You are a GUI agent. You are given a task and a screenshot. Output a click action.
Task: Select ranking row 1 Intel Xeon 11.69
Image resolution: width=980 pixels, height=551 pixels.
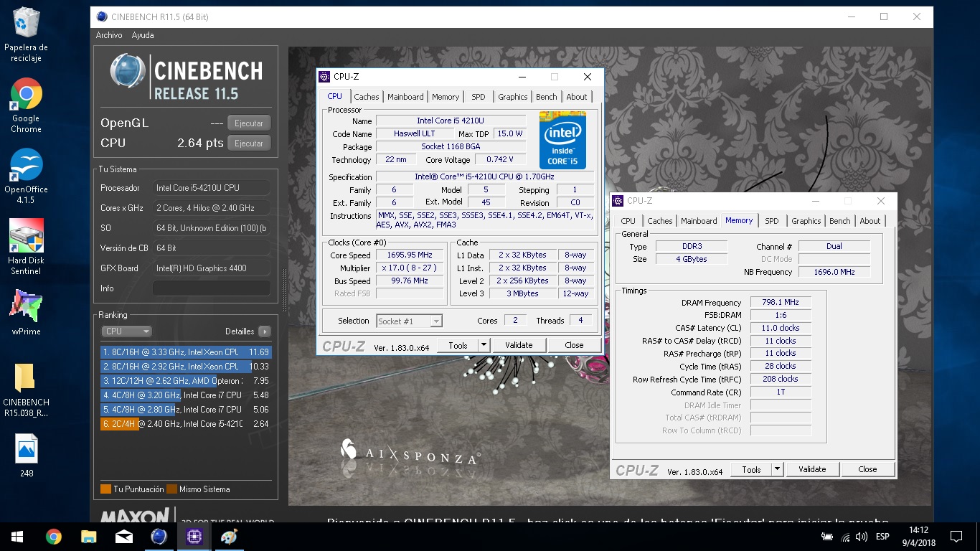tap(186, 352)
